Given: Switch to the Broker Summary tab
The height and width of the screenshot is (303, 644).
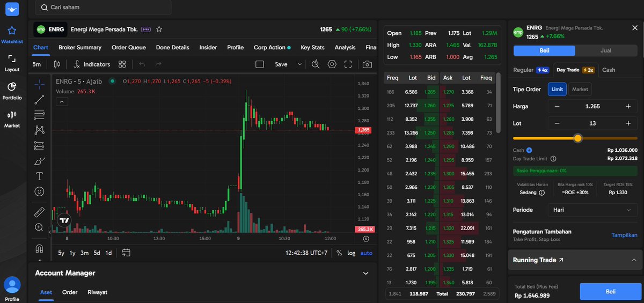Looking at the screenshot, I should point(80,48).
